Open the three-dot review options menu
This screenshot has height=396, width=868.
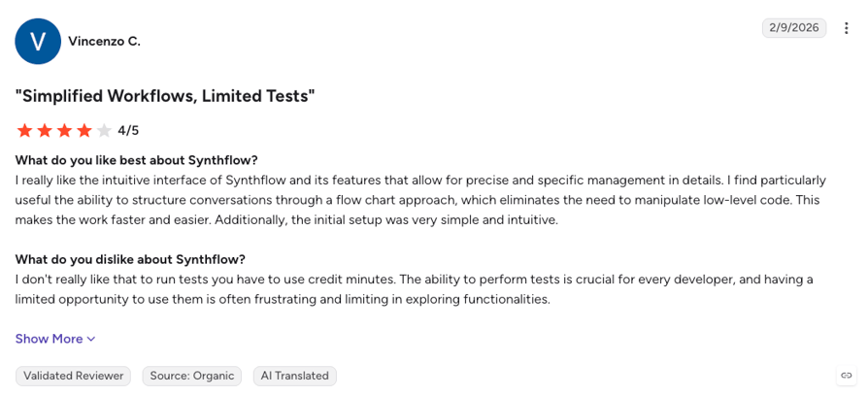point(846,28)
